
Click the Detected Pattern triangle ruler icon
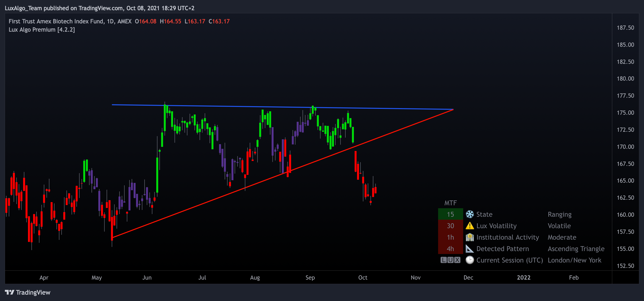tap(470, 249)
